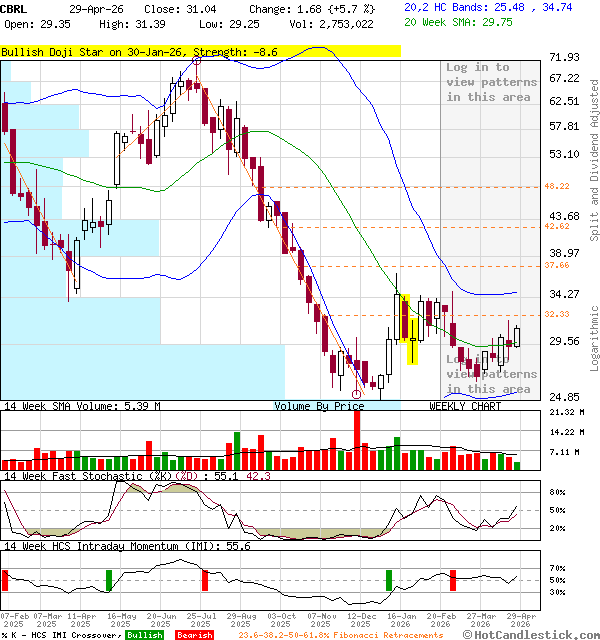This screenshot has width=600, height=640.
Task: Click the rightmost red IMI crossover marker
Action: (x=453, y=579)
